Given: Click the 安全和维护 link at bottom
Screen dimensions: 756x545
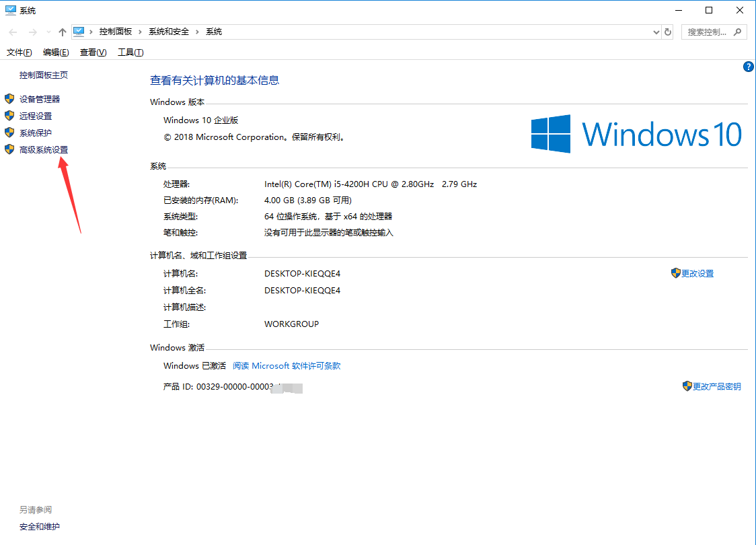Looking at the screenshot, I should [38, 526].
